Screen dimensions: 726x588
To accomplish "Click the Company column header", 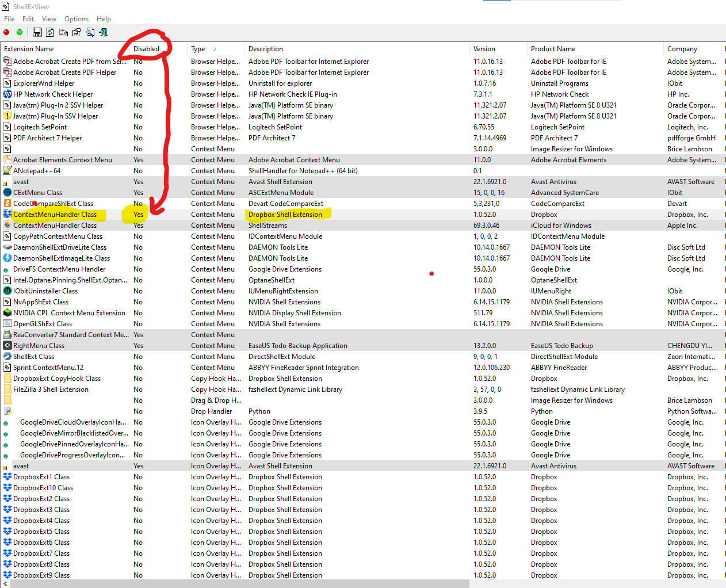I will pyautogui.click(x=682, y=49).
